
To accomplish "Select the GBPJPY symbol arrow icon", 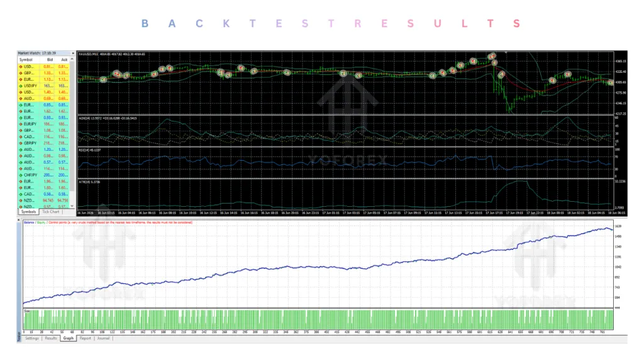I will coord(21,143).
